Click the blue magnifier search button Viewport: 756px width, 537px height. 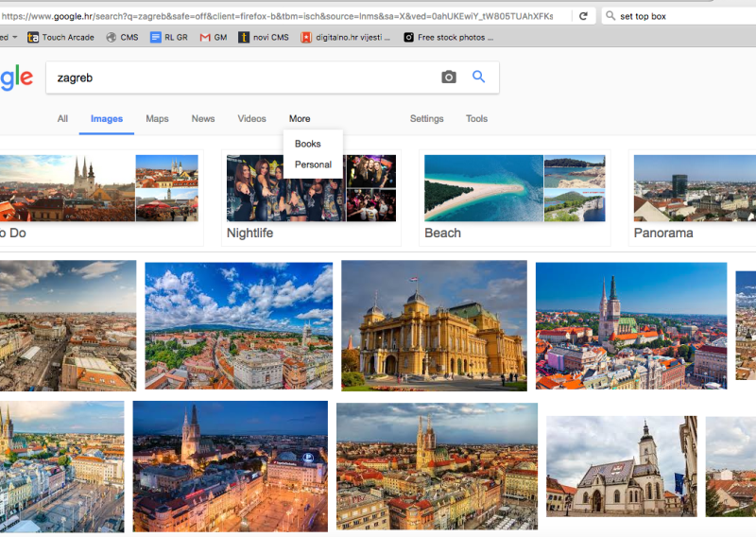479,78
